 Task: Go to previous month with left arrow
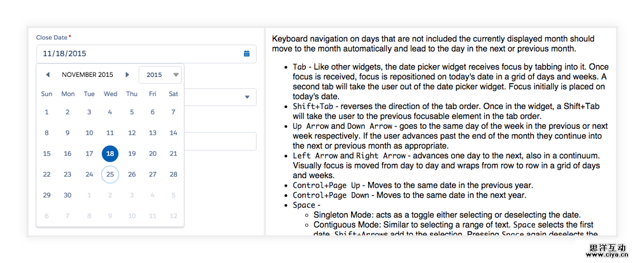[48, 75]
